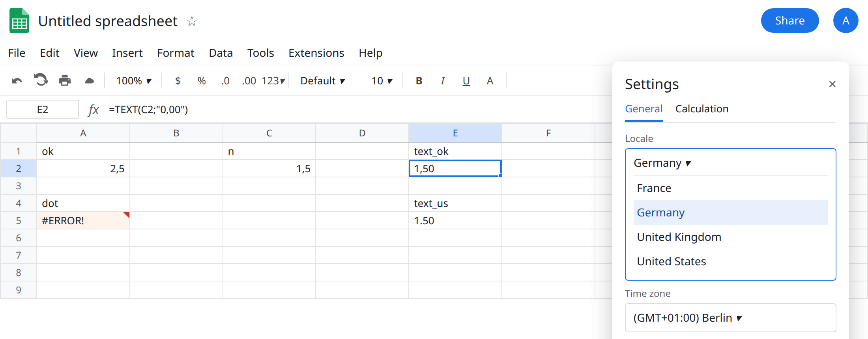868x339 pixels.
Task: Select the General settings tab
Action: pyautogui.click(x=644, y=109)
